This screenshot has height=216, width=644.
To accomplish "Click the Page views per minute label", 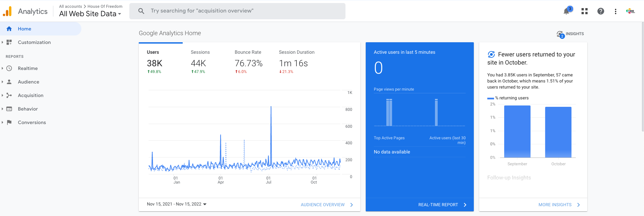I will [x=394, y=89].
